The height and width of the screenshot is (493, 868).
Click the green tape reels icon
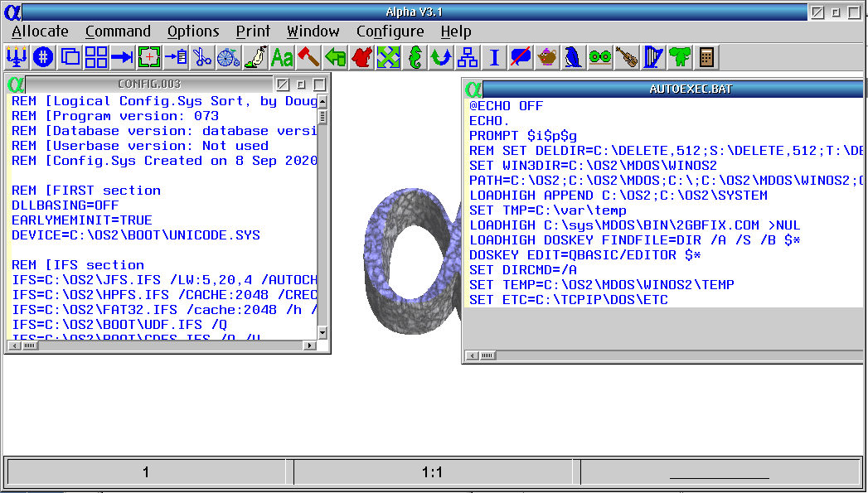pos(600,57)
